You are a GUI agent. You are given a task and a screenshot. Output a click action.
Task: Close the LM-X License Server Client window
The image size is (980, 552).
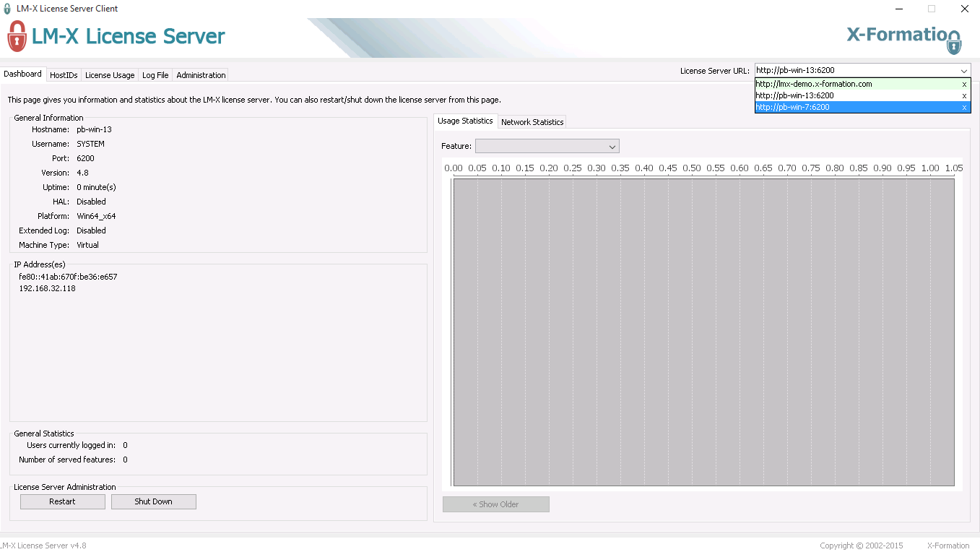point(964,9)
